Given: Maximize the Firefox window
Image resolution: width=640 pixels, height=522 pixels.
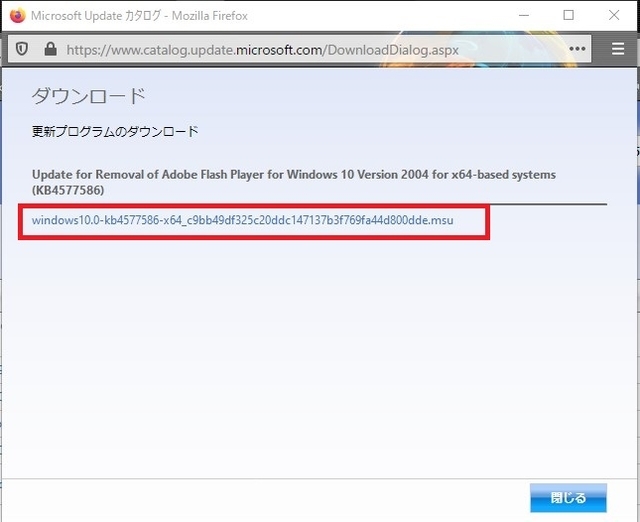Looking at the screenshot, I should coord(569,16).
